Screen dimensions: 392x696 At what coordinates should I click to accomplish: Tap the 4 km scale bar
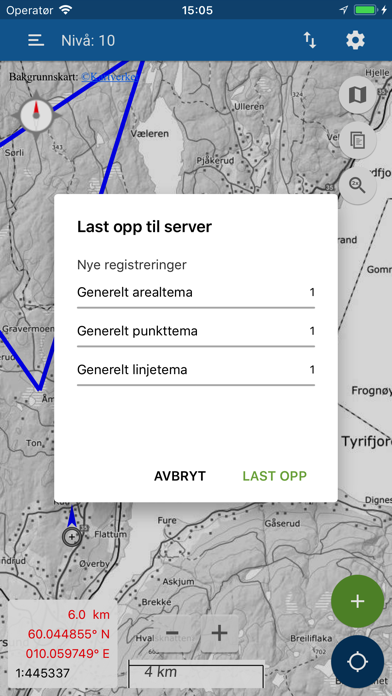tap(195, 673)
